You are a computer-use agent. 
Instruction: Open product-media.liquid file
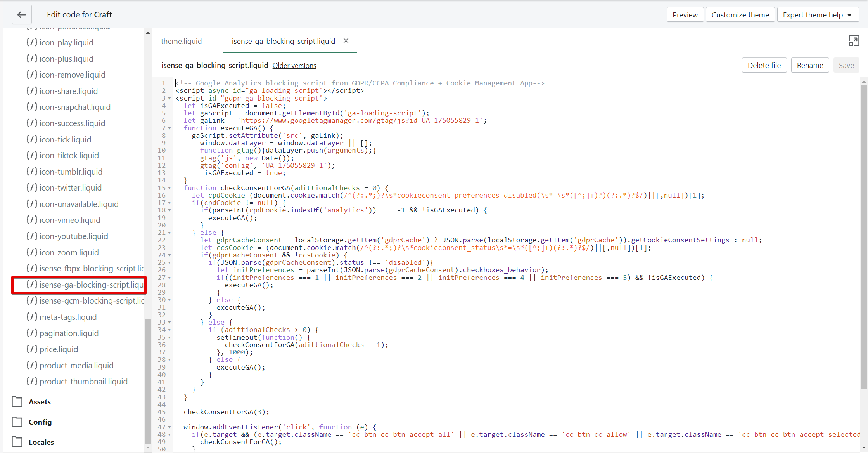point(70,366)
